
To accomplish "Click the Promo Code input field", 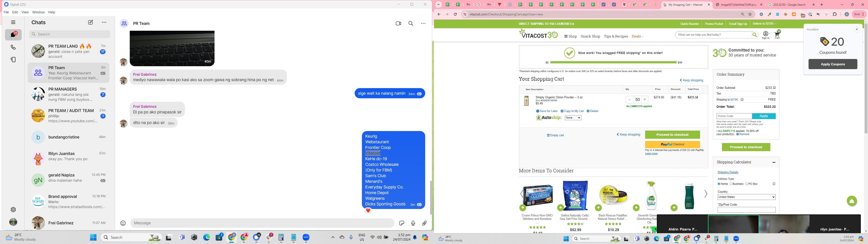I will (x=734, y=116).
